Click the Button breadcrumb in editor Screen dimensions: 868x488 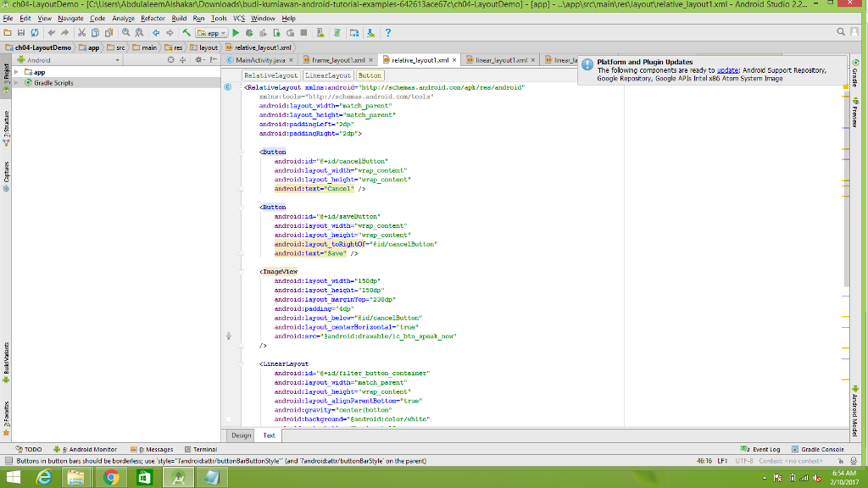370,75
